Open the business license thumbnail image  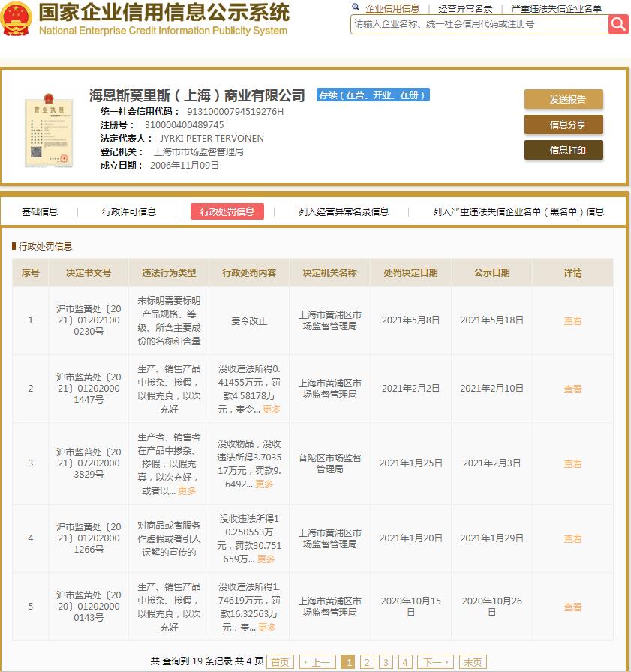[49, 130]
